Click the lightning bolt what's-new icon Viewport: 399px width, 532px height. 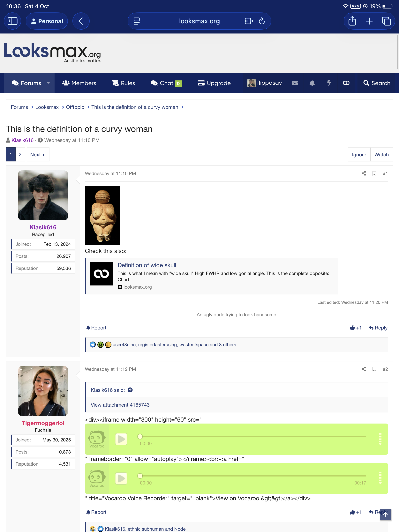click(x=329, y=83)
